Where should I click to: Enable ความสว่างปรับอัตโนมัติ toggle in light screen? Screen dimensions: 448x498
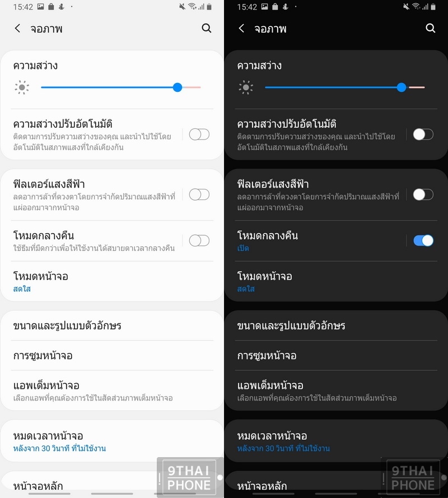pyautogui.click(x=199, y=134)
